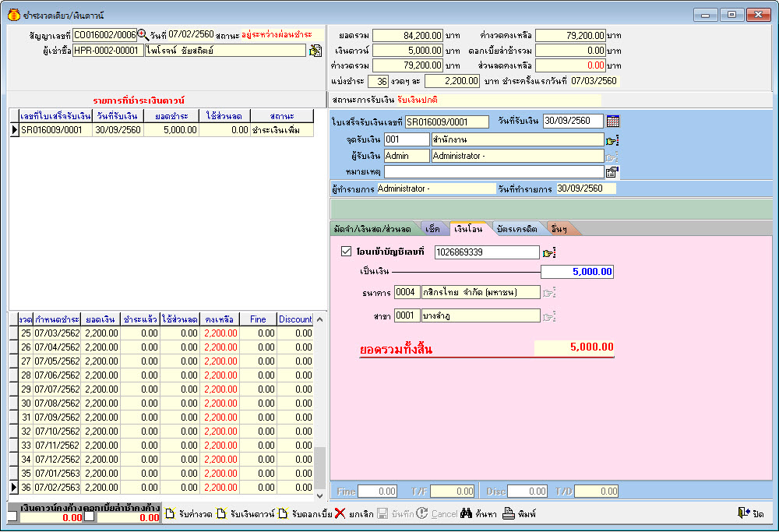
Task: Click the ปิด exit door button
Action: click(751, 513)
